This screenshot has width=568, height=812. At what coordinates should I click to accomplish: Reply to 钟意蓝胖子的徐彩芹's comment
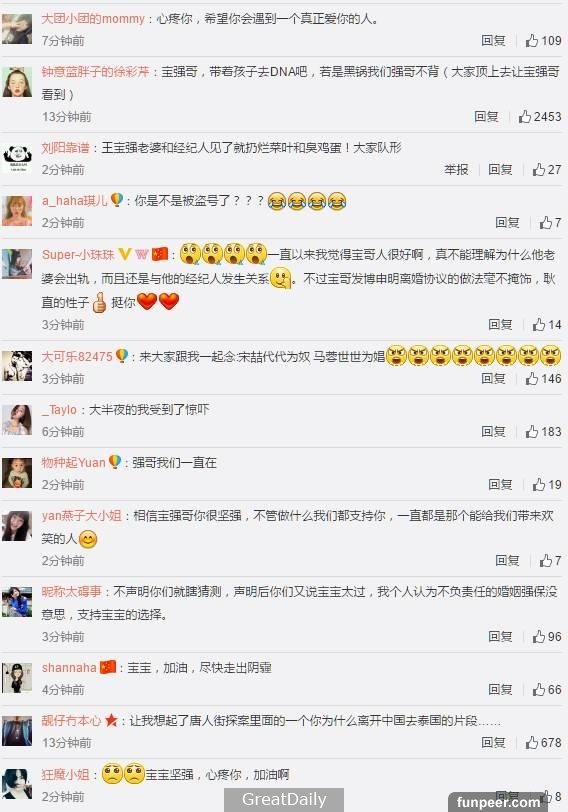pos(486,117)
